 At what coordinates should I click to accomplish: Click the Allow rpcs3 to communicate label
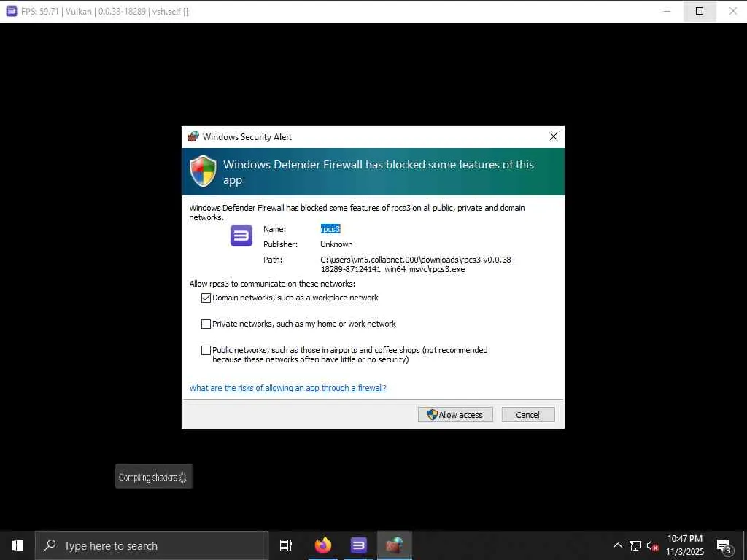coord(272,284)
